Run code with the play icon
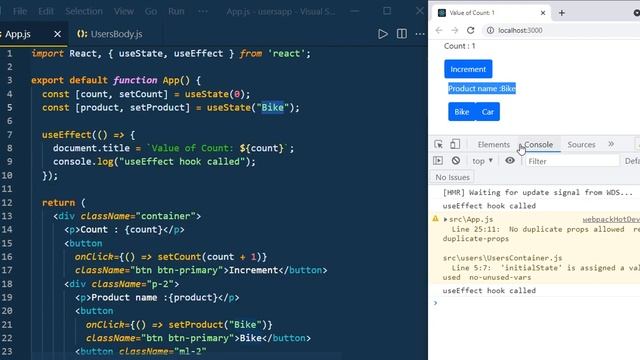This screenshot has height=360, width=640. (x=382, y=34)
